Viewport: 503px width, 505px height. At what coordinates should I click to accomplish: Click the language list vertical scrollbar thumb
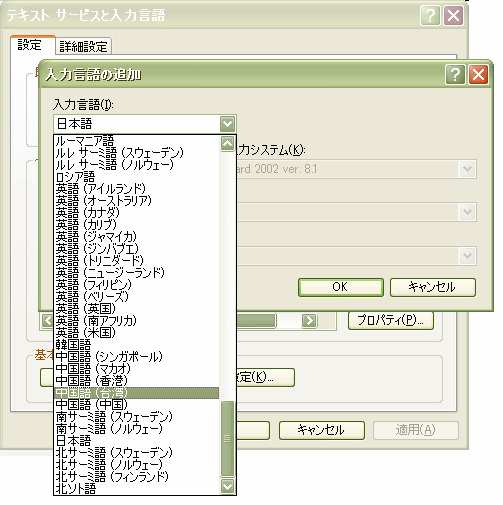coord(227,438)
